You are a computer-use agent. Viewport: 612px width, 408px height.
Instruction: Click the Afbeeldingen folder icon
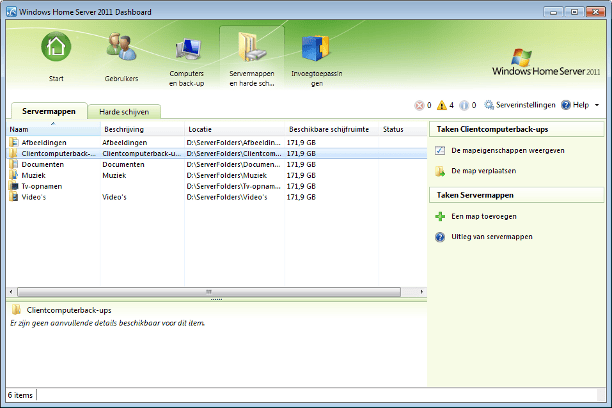click(14, 142)
